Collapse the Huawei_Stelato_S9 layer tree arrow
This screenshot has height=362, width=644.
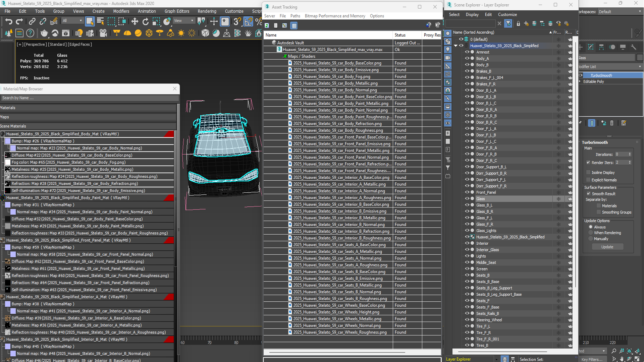click(x=455, y=46)
